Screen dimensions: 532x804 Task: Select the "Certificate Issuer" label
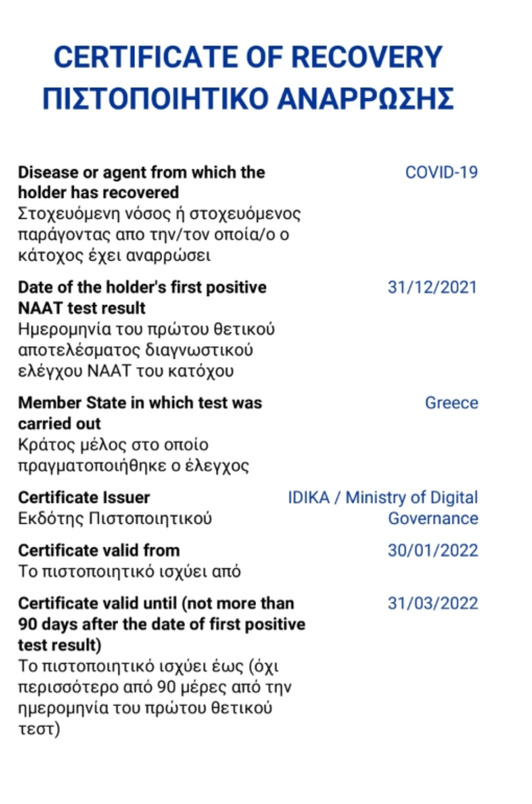(84, 498)
